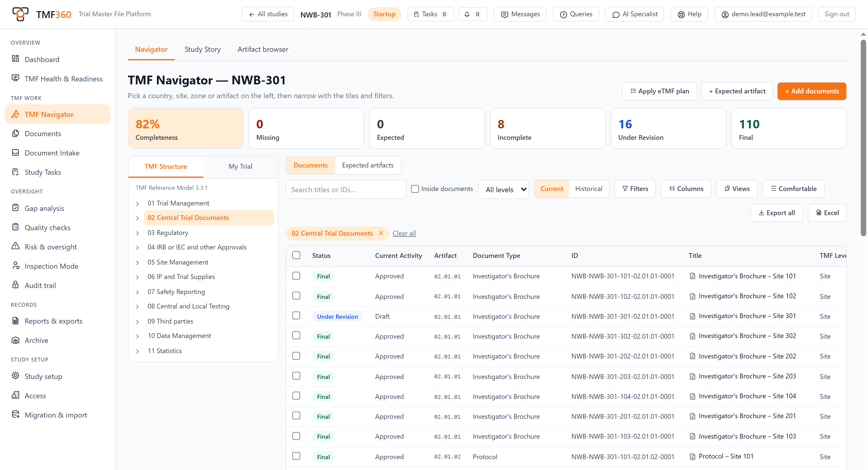Switch to Expected artifacts tab
This screenshot has width=868, height=470.
[x=368, y=165]
